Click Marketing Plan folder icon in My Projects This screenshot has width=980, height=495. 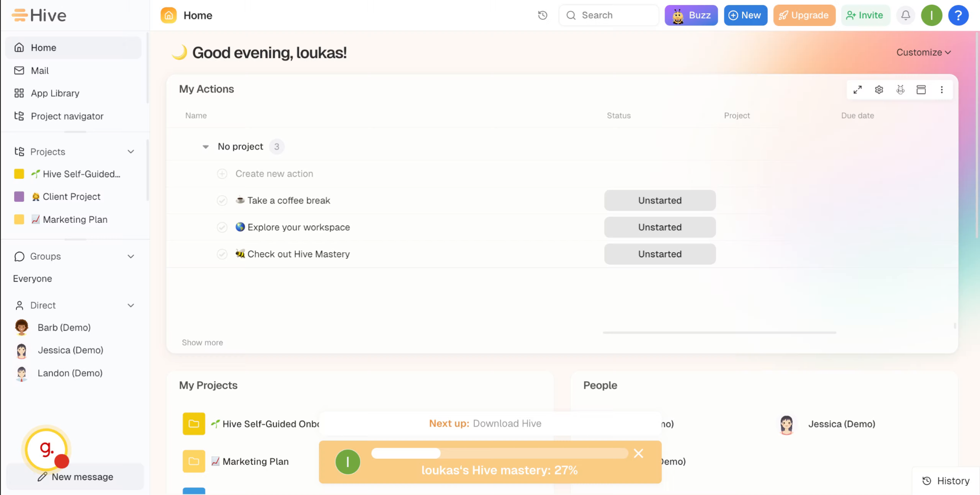[x=194, y=461]
